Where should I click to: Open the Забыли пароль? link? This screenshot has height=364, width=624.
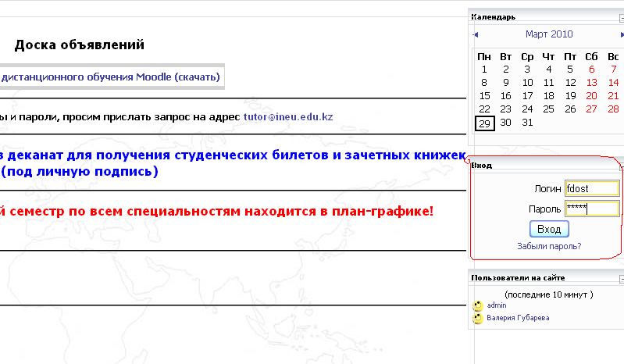(549, 246)
